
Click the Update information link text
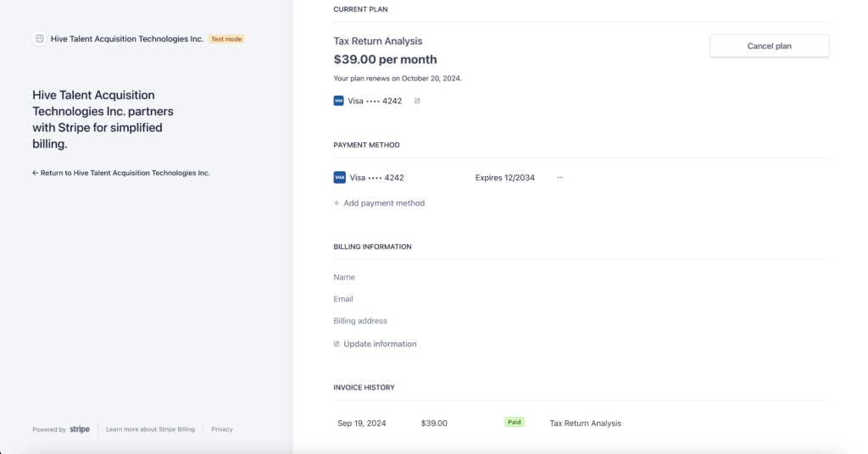click(x=380, y=344)
